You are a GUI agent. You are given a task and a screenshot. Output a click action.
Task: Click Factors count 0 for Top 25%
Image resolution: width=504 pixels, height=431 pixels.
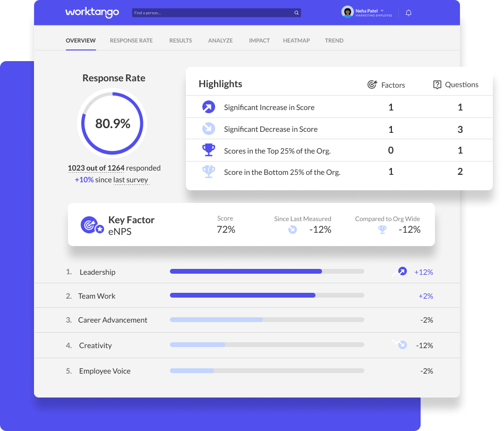click(x=391, y=150)
